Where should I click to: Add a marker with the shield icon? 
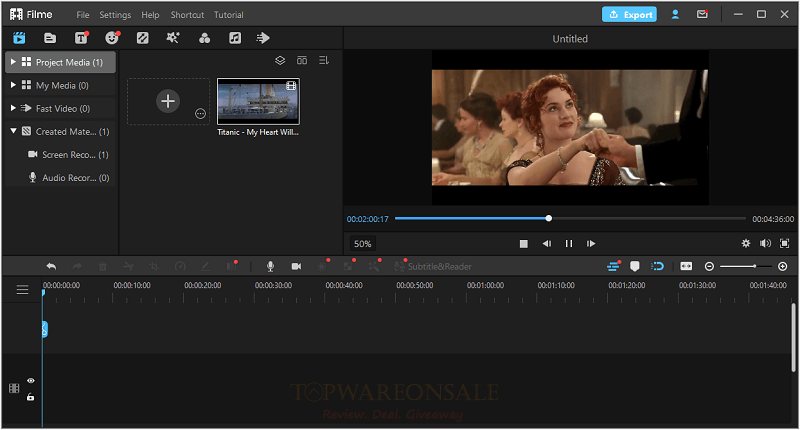click(x=635, y=266)
